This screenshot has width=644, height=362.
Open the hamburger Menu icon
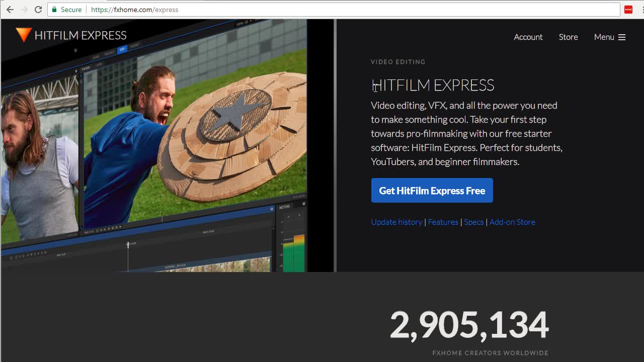tap(622, 37)
